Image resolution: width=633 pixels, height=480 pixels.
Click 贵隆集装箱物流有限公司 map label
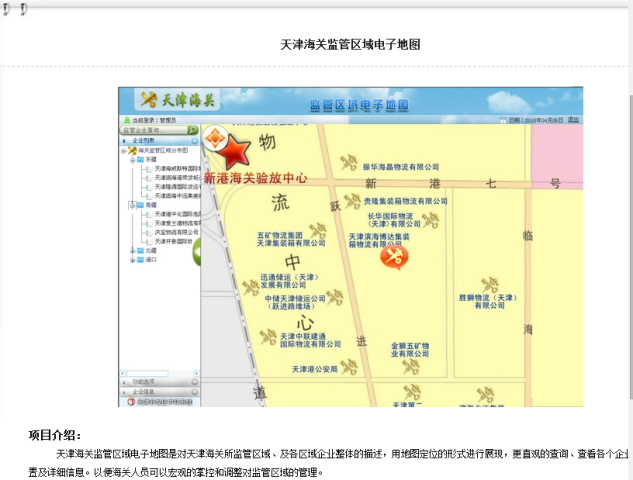tap(405, 201)
